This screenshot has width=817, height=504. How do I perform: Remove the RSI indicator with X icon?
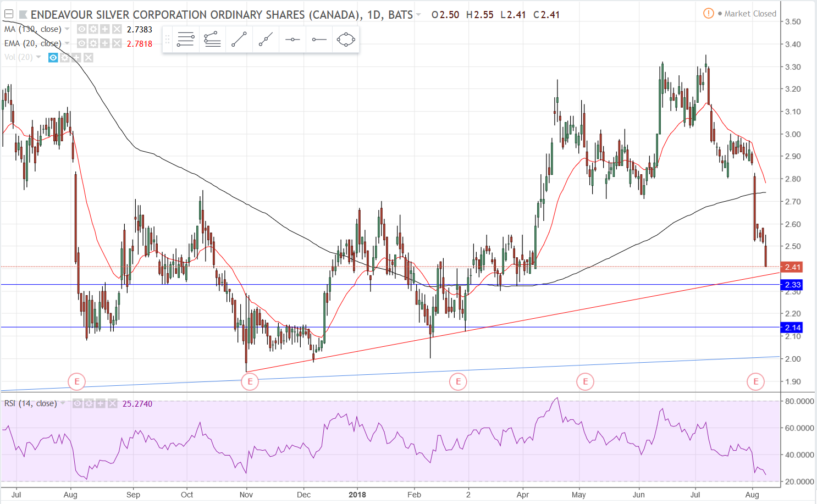pos(113,403)
